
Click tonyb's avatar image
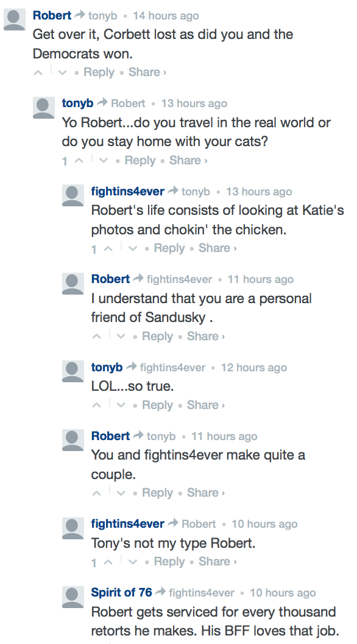point(43,108)
